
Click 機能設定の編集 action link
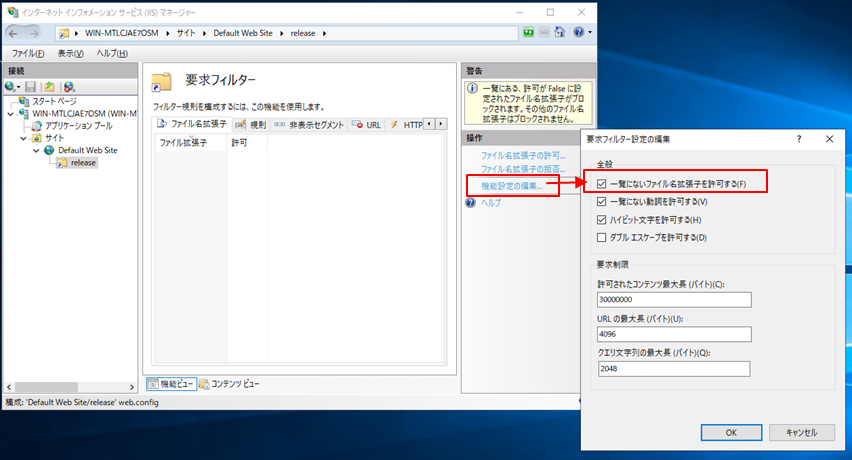pos(512,186)
